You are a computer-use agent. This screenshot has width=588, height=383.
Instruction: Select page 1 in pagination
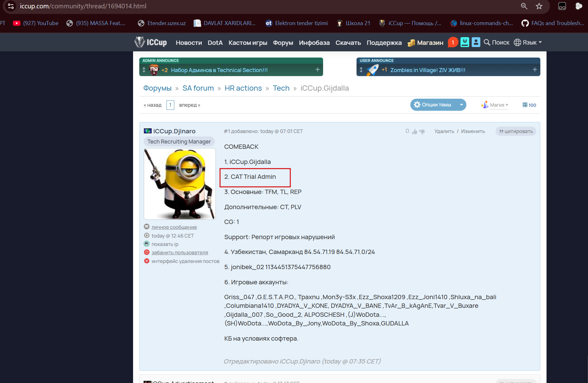(170, 105)
